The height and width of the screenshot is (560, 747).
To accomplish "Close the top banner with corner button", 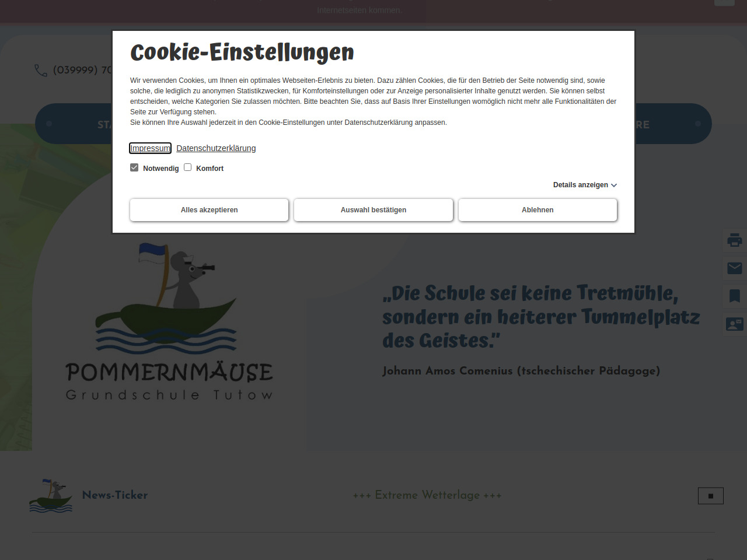I will coord(724,2).
